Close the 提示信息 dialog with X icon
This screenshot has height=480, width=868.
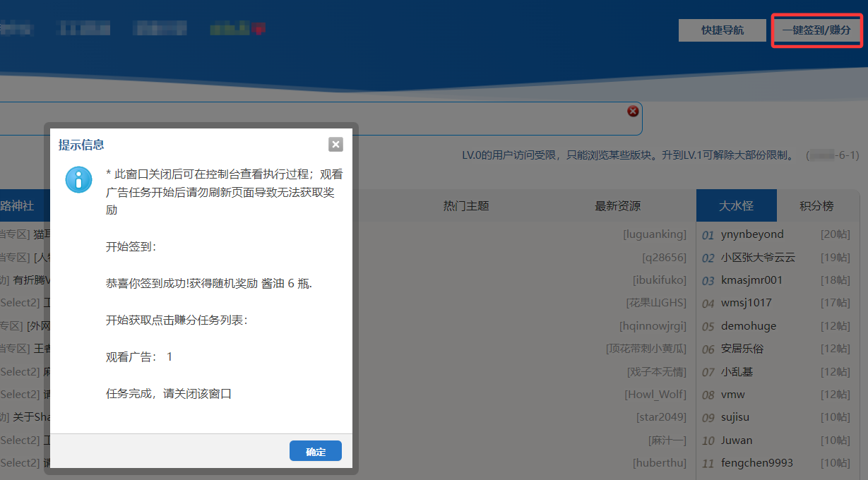[335, 144]
